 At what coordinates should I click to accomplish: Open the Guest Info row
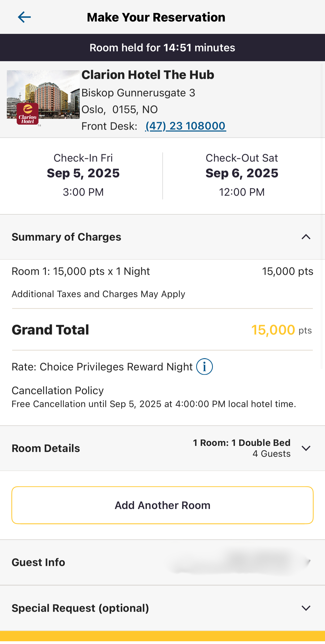click(x=38, y=562)
